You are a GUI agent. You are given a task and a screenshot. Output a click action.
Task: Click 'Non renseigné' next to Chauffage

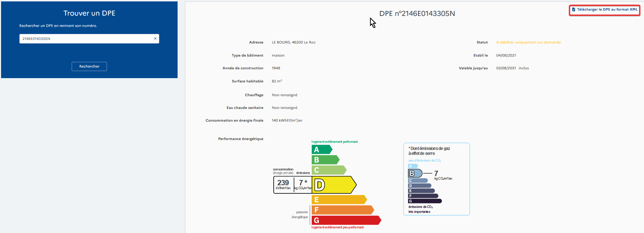pyautogui.click(x=285, y=95)
